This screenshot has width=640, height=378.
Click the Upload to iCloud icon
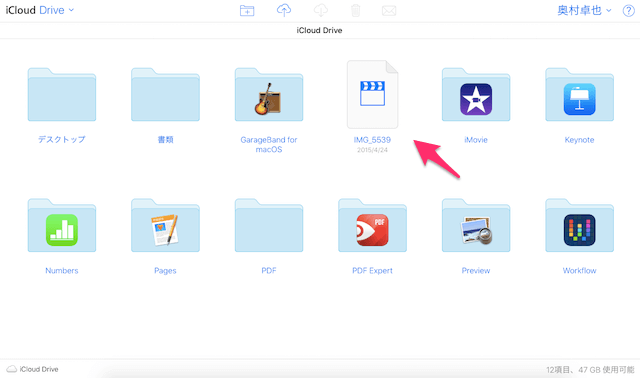point(284,10)
